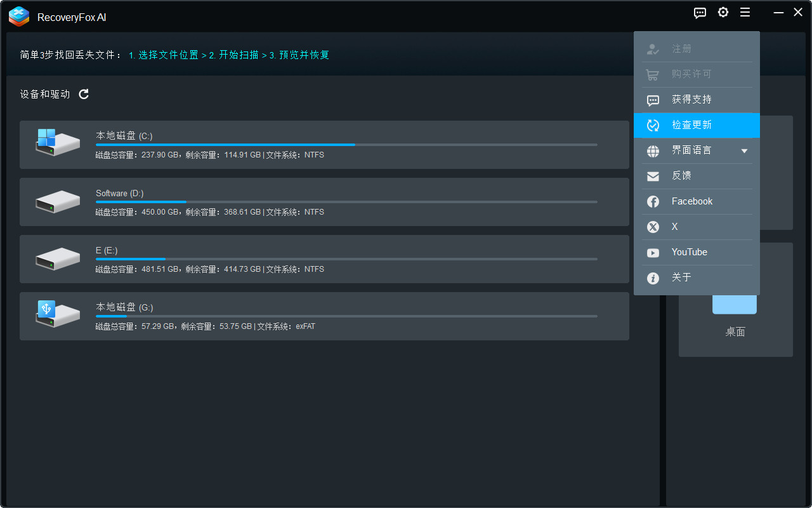Click the X social icon in menu

pyautogui.click(x=653, y=227)
